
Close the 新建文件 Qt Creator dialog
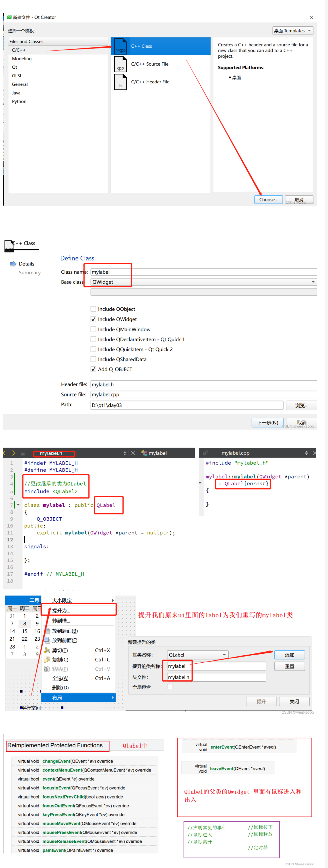click(x=311, y=17)
